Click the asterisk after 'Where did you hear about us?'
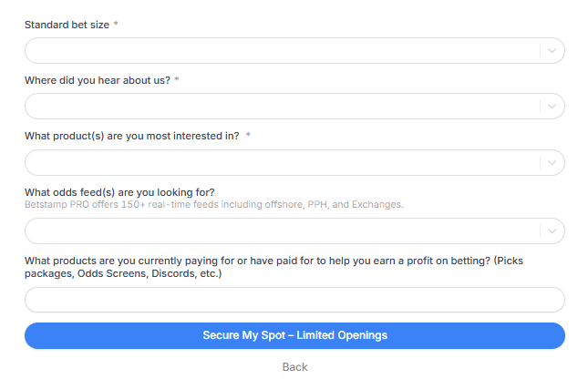Image resolution: width=588 pixels, height=379 pixels. [177, 80]
